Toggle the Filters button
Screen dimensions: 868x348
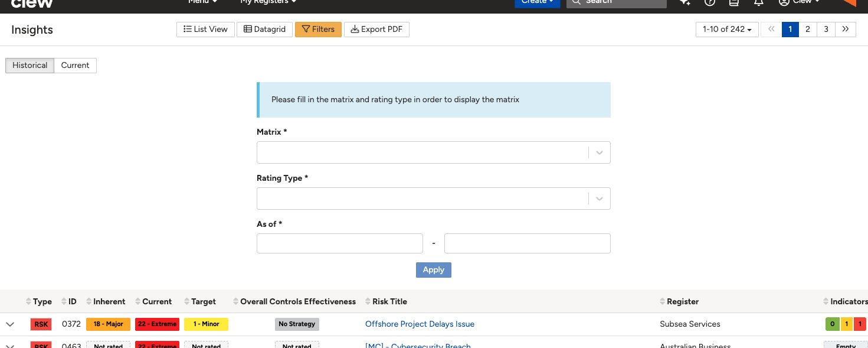click(x=318, y=30)
